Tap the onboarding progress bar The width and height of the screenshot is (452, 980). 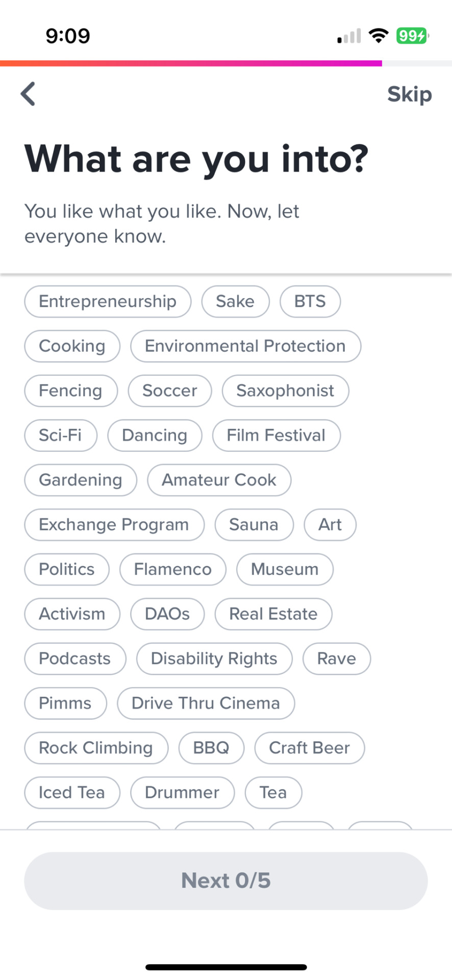coord(226,63)
